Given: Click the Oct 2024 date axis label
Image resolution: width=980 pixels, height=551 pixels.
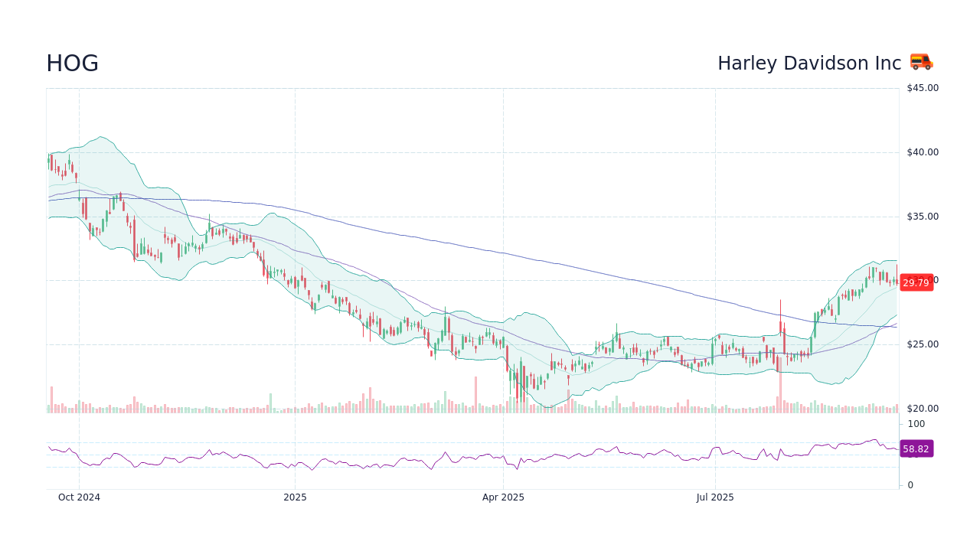Looking at the screenshot, I should (x=79, y=497).
